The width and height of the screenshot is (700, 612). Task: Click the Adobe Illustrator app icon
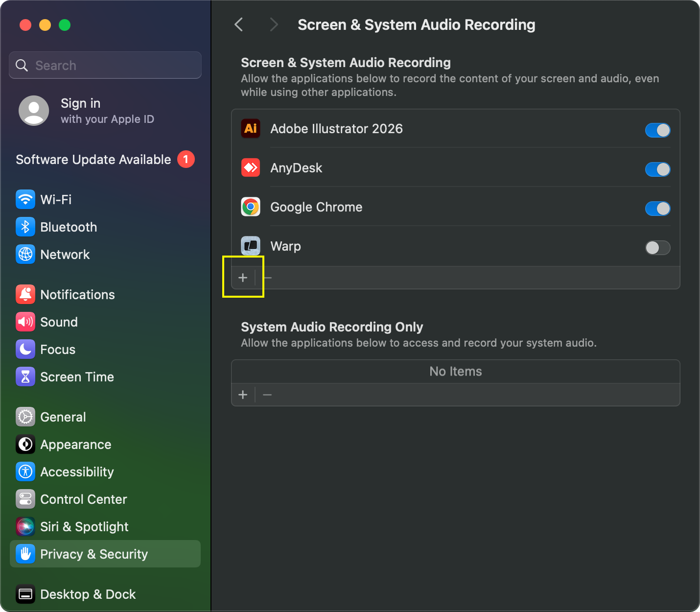click(x=251, y=128)
